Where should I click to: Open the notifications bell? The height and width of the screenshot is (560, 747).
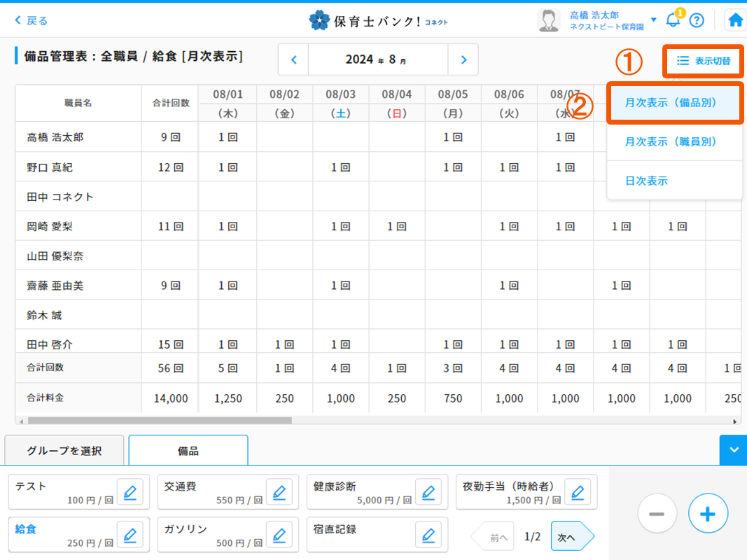click(x=673, y=20)
